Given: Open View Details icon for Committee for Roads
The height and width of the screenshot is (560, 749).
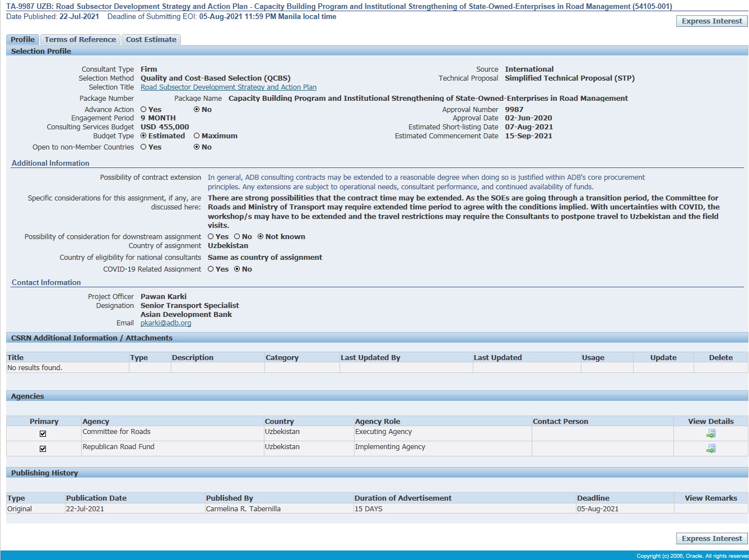Looking at the screenshot, I should coord(710,433).
